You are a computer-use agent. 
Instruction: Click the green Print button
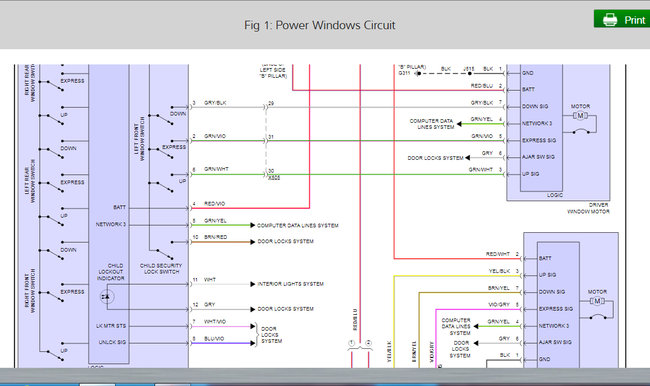tap(622, 19)
